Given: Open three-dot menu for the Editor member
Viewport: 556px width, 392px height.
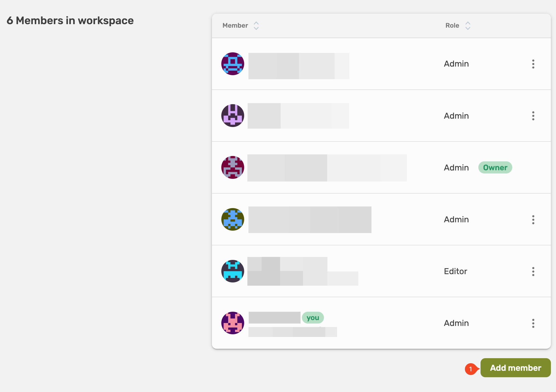Looking at the screenshot, I should click(533, 271).
